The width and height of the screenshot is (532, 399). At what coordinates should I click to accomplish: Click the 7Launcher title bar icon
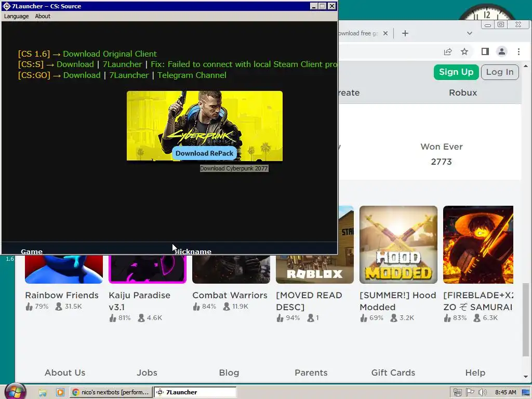[x=6, y=6]
